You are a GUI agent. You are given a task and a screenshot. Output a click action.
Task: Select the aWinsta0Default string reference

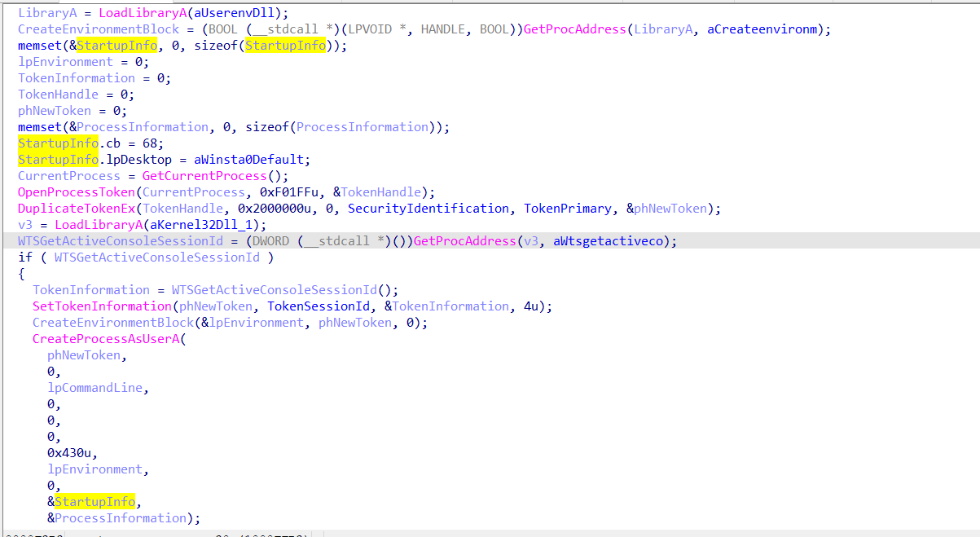253,160
